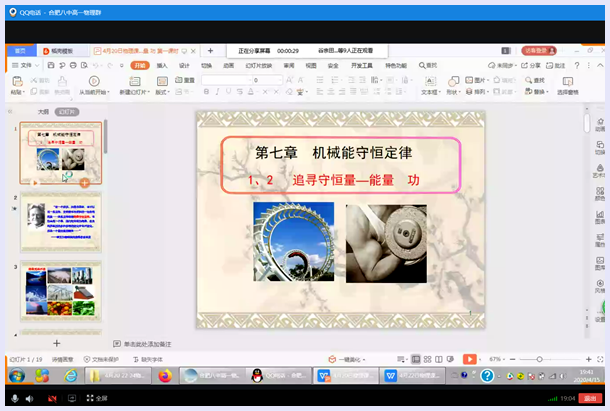610x411 pixels.
Task: Click the reading view icon in status bar
Action: coord(438,359)
